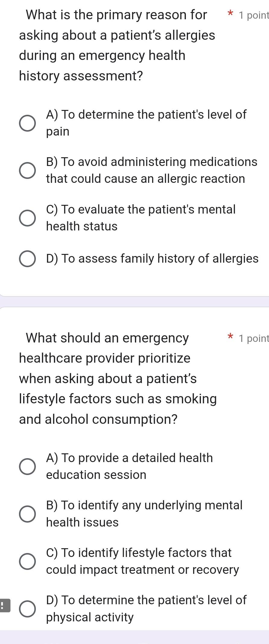The width and height of the screenshot is (269, 644).
Task: Select radio circle for 'To evaluate the patient's mental health status'
Action: [x=27, y=218]
